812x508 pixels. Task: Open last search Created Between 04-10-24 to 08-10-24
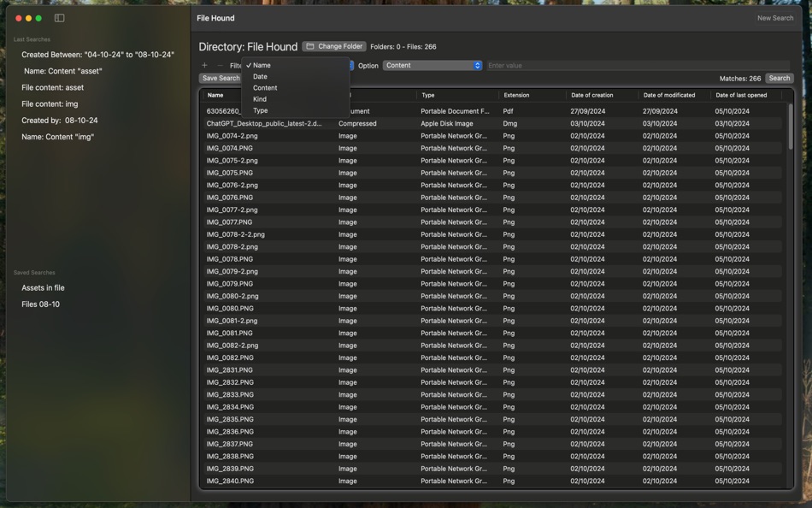[98, 55]
